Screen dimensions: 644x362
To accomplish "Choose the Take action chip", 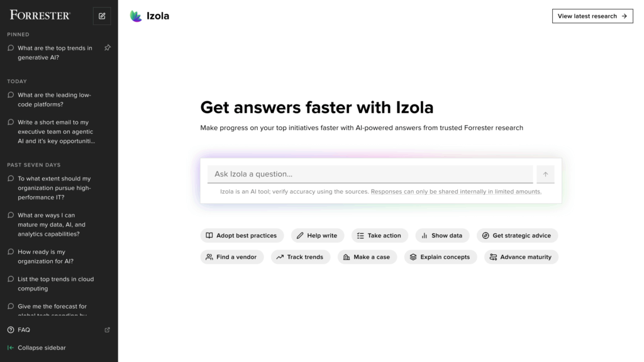I will [379, 236].
